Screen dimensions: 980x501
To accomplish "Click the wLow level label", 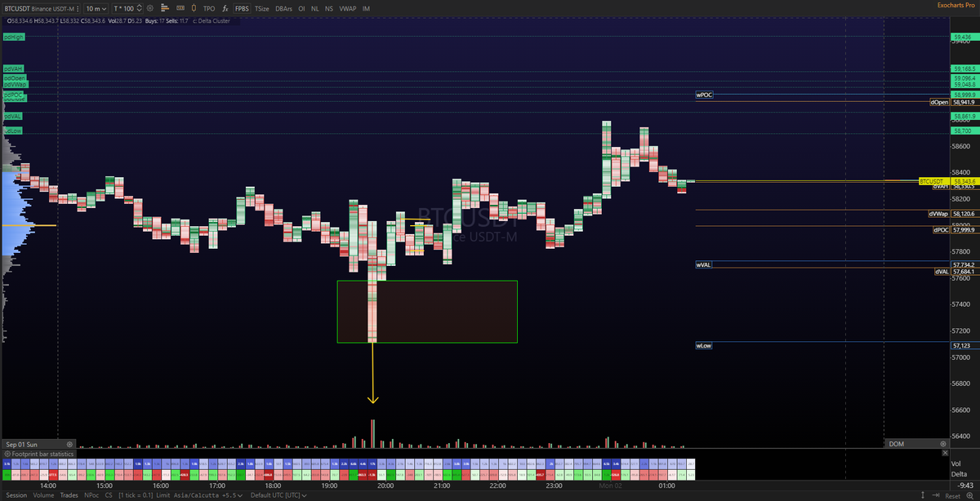I will click(x=704, y=346).
